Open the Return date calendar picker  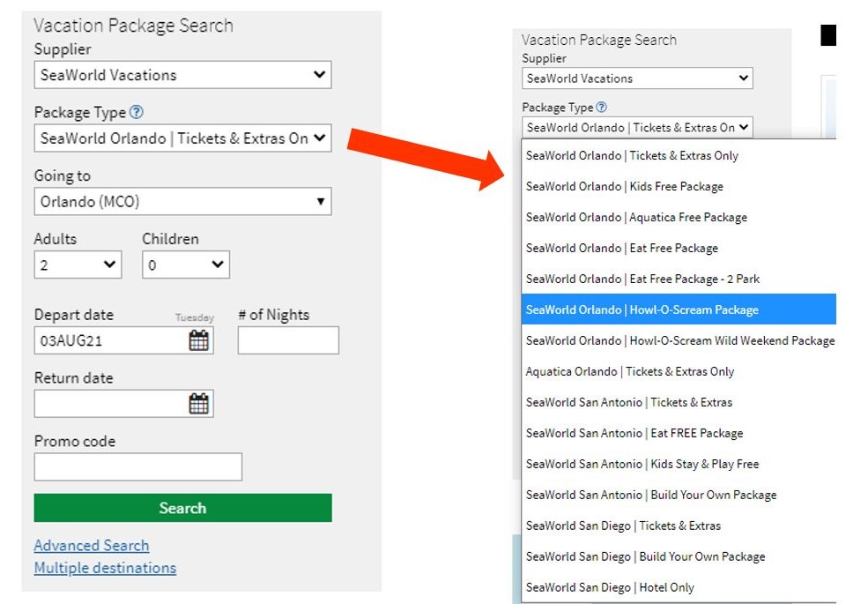pos(199,404)
